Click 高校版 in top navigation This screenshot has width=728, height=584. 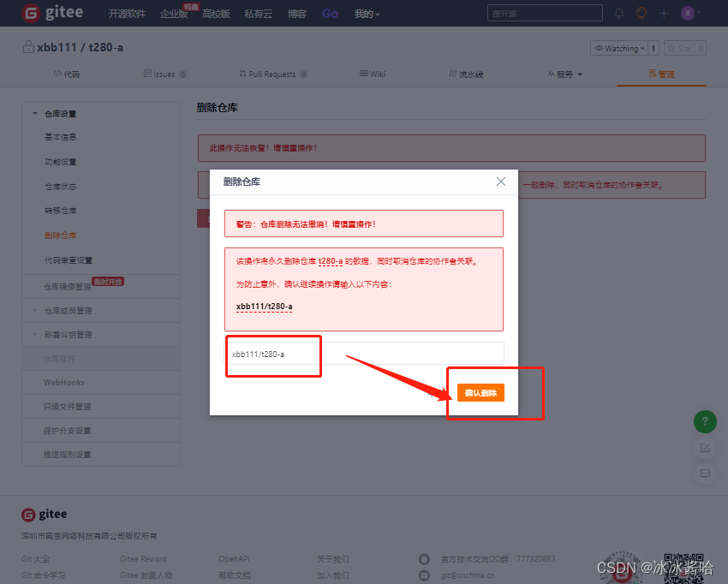[x=217, y=14]
